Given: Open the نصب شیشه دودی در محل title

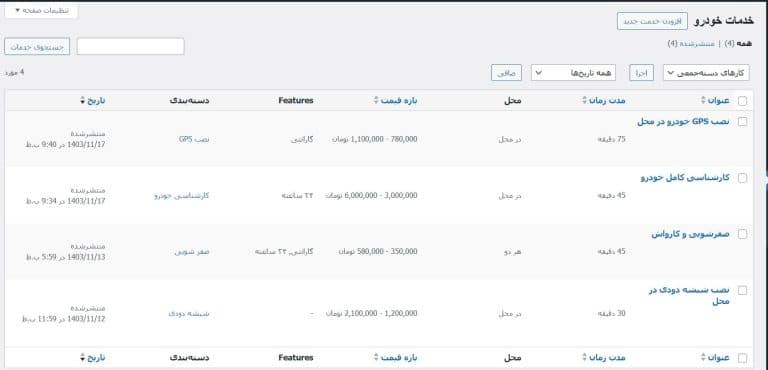Looking at the screenshot, I should pos(689,296).
